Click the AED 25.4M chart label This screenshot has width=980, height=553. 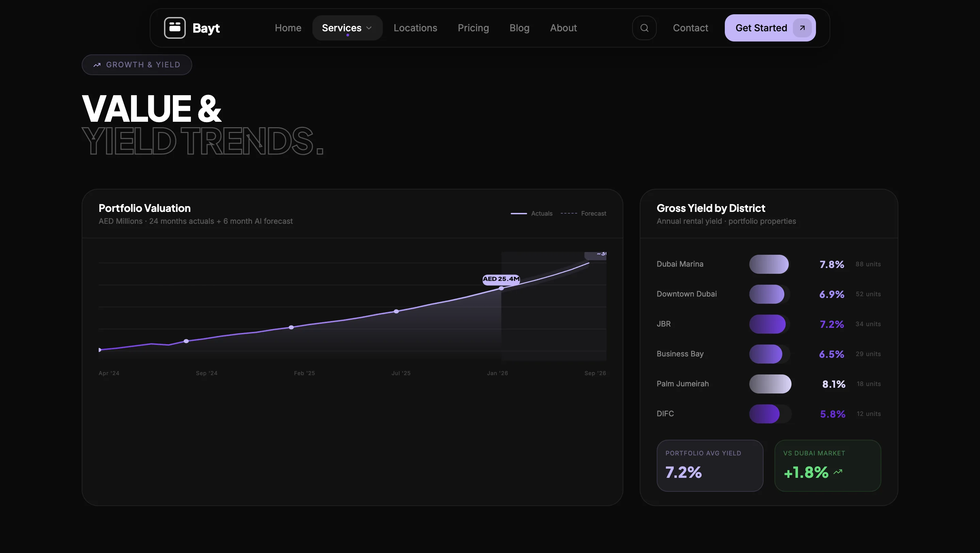tap(501, 279)
